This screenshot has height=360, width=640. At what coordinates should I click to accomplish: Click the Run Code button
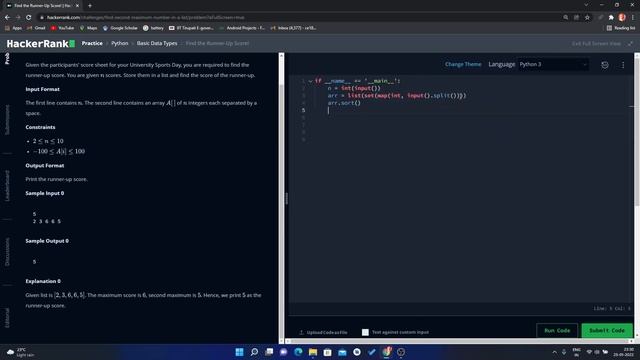tap(557, 331)
